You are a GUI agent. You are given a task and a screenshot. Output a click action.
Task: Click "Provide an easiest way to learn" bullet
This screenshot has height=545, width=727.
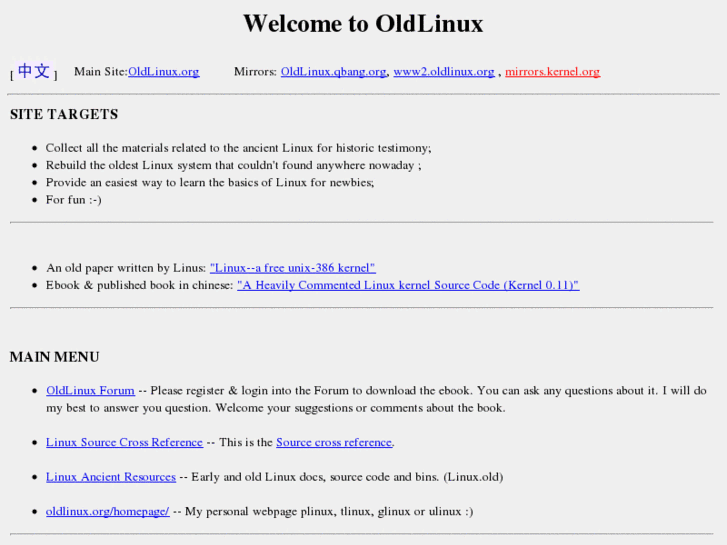pyautogui.click(x=210, y=182)
